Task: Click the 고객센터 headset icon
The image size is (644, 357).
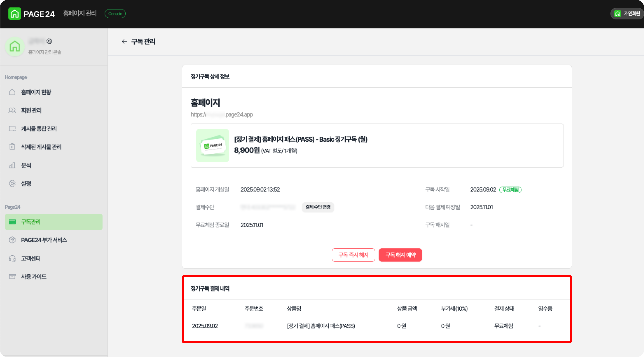Action: (x=12, y=258)
